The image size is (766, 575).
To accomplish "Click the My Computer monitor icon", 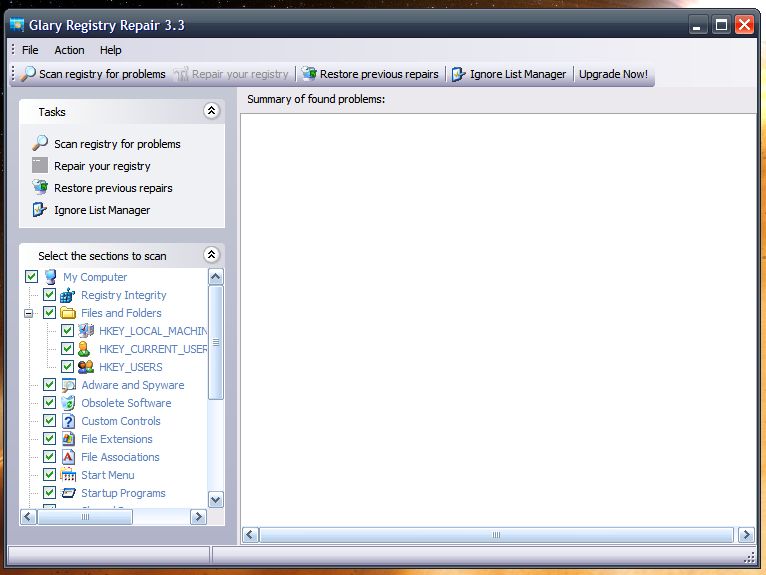I will point(50,277).
